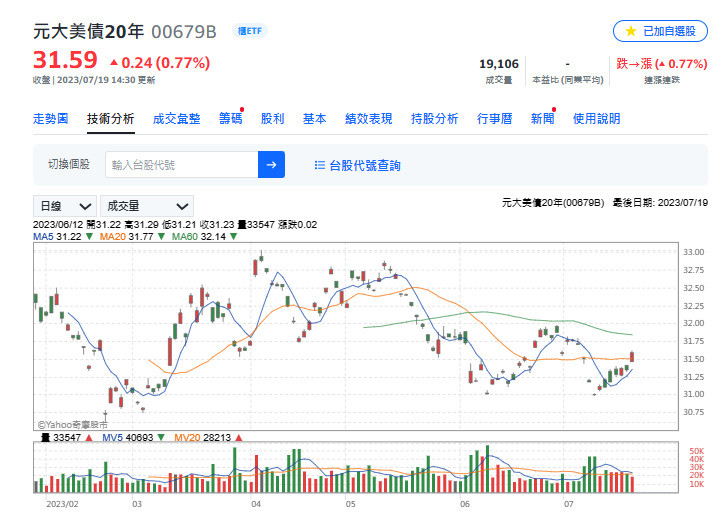This screenshot has width=718, height=521.
Task: Click the green down arrow next to MA20
Action: pyautogui.click(x=161, y=237)
